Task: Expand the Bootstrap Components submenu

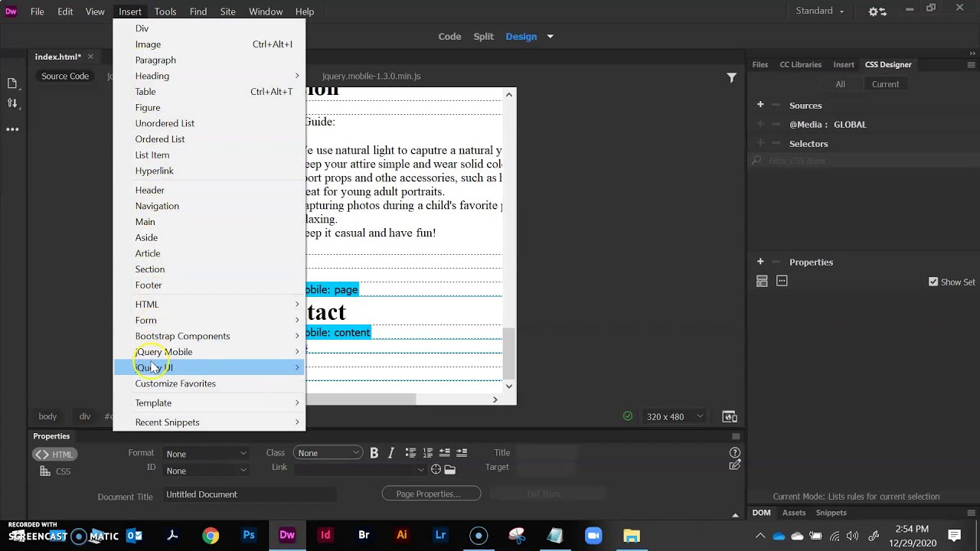Action: (x=209, y=336)
